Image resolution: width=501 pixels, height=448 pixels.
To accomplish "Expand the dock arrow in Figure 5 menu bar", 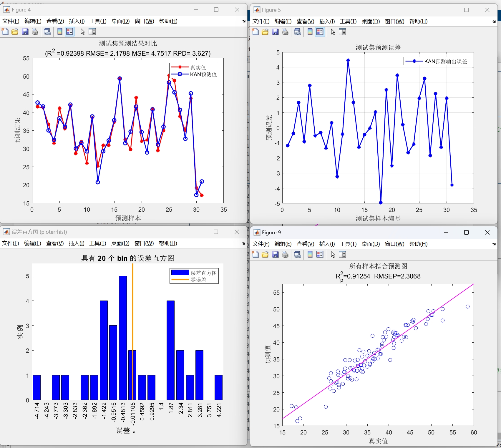I will click(494, 21).
